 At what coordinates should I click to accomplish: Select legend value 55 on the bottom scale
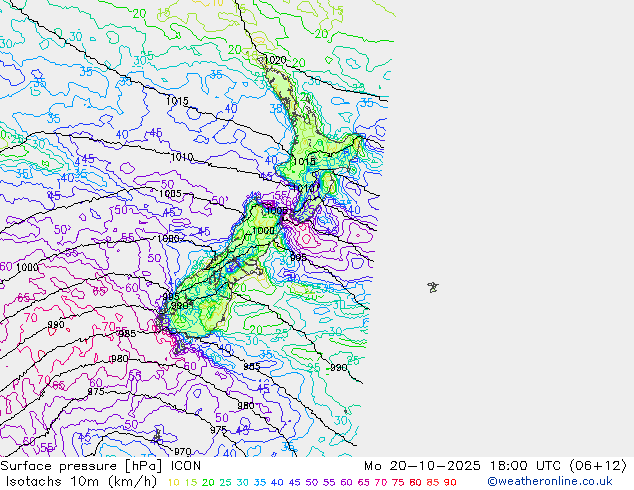329,482
